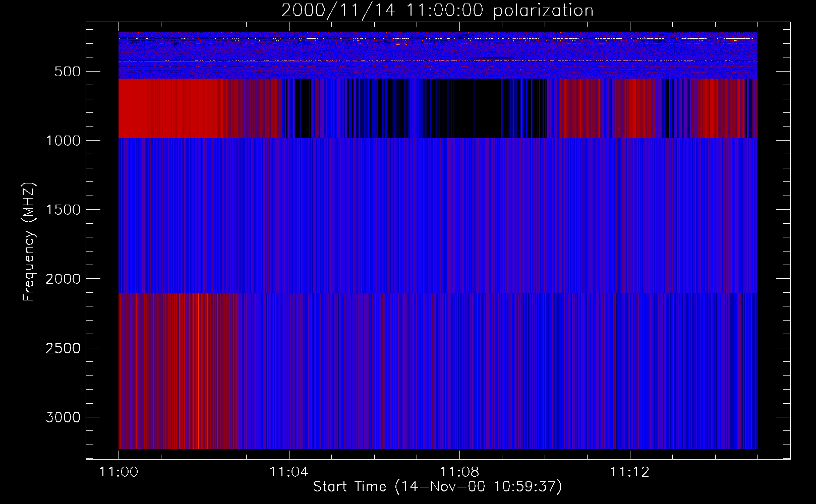Click the '1500' frequency tick label
Viewport: 816px width, 504px height.
63,210
